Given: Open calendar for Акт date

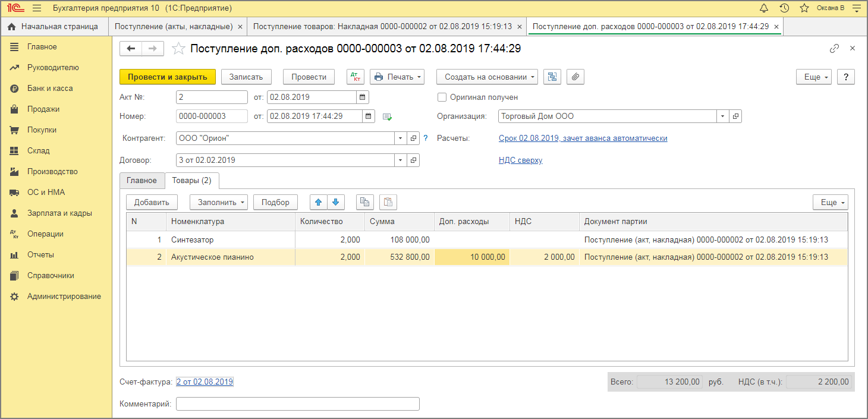Looking at the screenshot, I should point(363,97).
